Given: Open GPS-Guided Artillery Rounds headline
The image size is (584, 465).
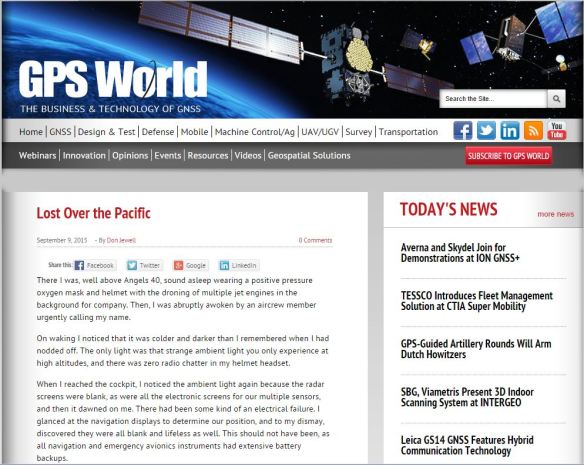Looking at the screenshot, I should pos(476,349).
